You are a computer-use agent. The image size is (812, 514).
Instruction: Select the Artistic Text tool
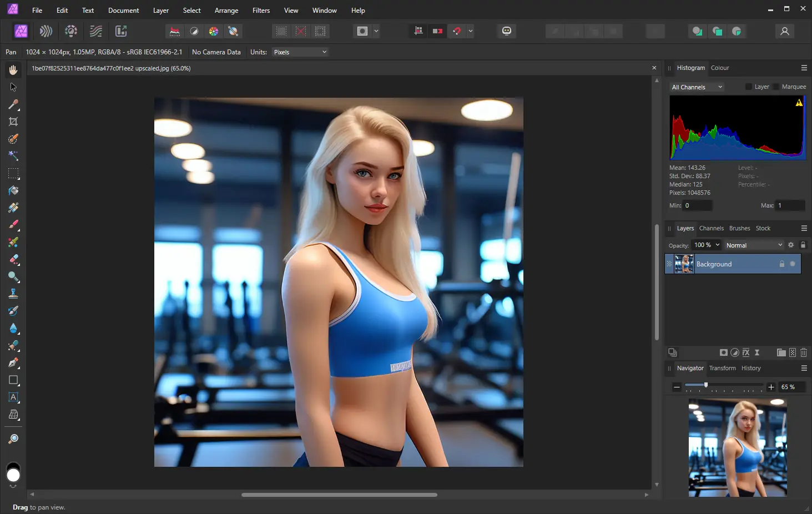pyautogui.click(x=13, y=397)
